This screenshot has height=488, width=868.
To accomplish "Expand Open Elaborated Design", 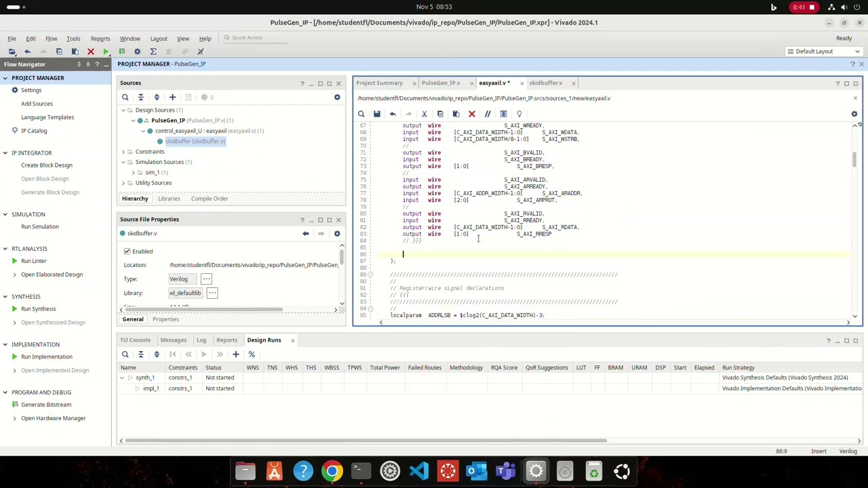I will tap(14, 274).
